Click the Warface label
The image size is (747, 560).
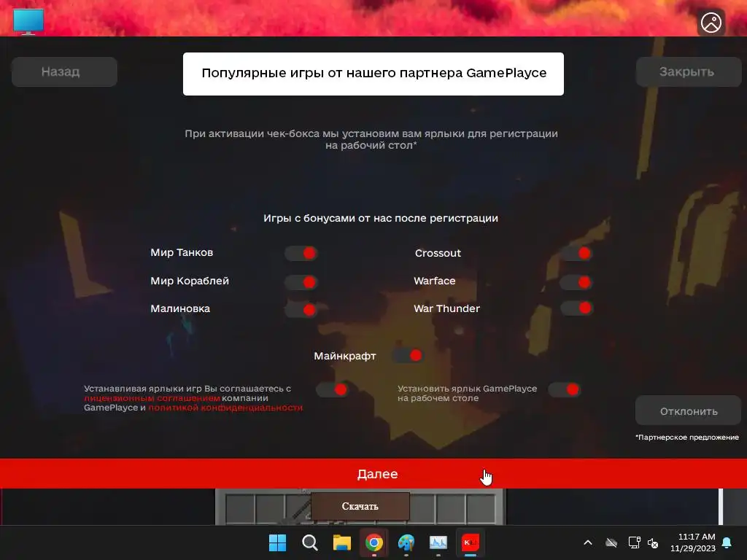click(435, 281)
